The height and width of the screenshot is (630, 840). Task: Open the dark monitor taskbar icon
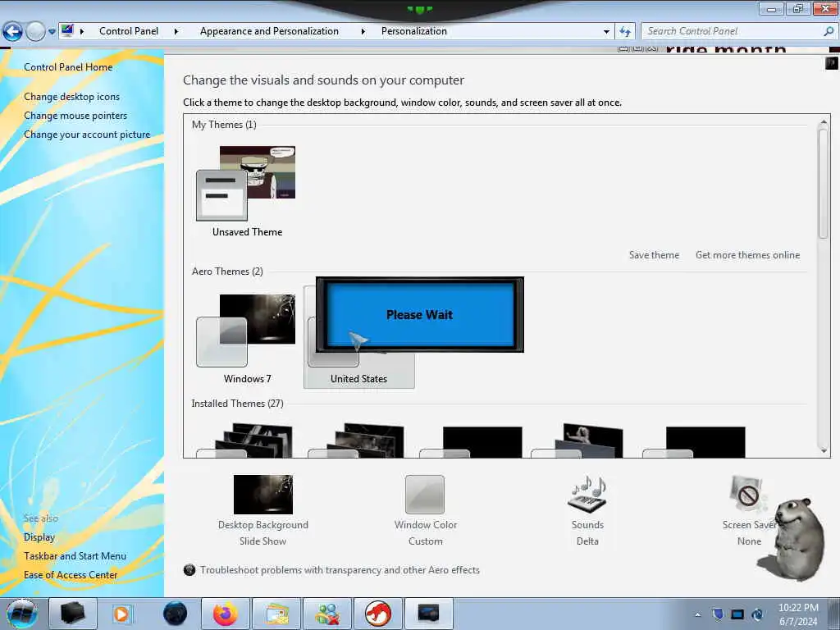(428, 614)
